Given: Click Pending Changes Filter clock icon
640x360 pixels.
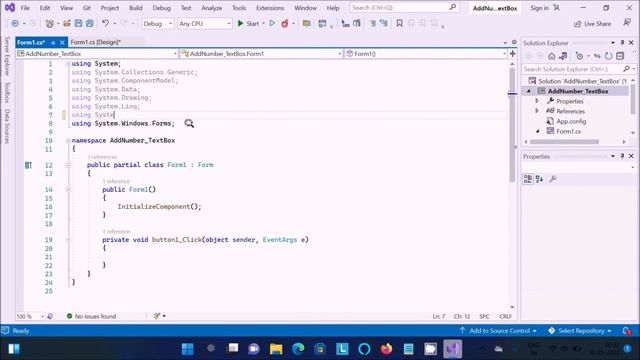Looking at the screenshot, I should pyautogui.click(x=579, y=56).
